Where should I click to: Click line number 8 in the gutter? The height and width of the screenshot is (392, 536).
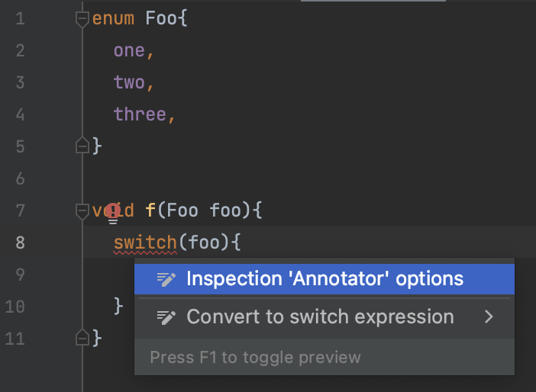(20, 243)
